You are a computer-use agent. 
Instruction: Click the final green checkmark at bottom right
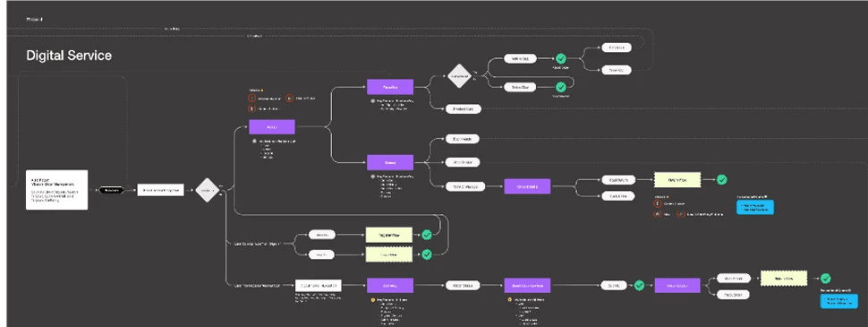tap(826, 279)
